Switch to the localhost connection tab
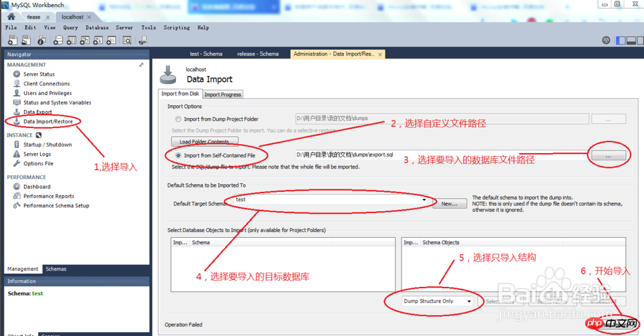644x336 pixels. coord(72,17)
